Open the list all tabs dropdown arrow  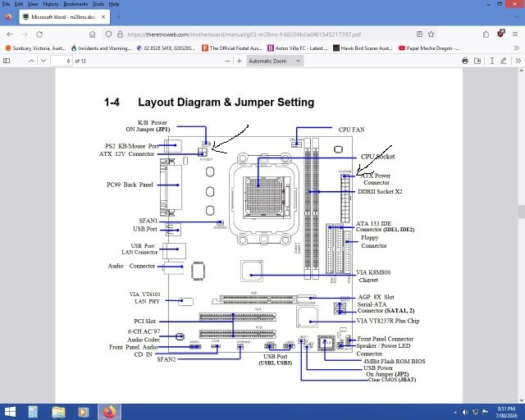pyautogui.click(x=516, y=16)
